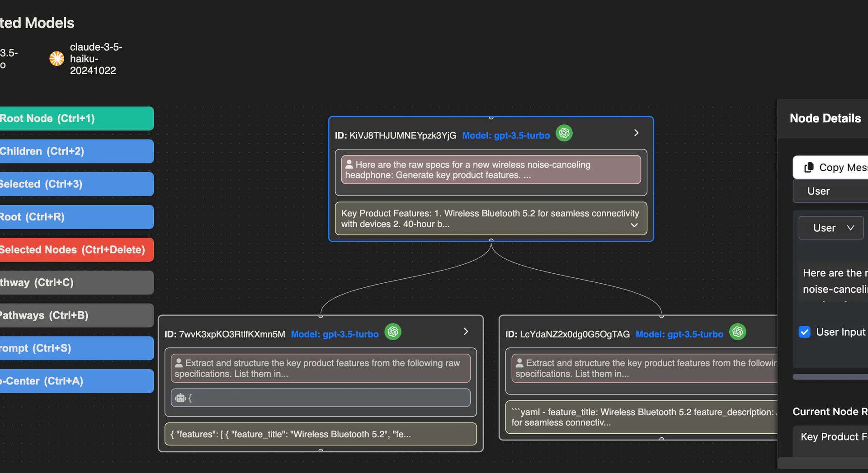Click the user icon in the Extract and structure message
This screenshot has height=473, width=868.
(x=179, y=362)
